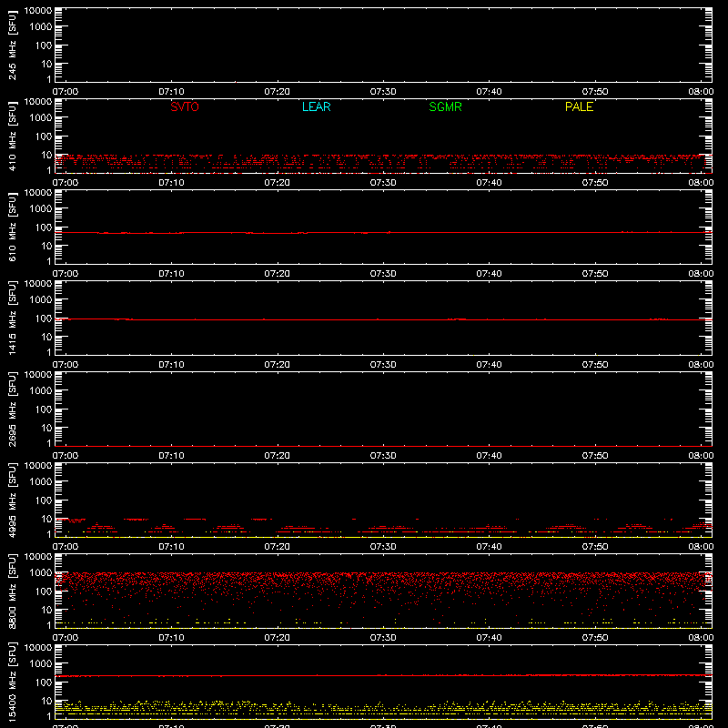Click the 10000 tick label in 245 MHz panel
Viewport: 728px width, 728px height.
pos(38,11)
